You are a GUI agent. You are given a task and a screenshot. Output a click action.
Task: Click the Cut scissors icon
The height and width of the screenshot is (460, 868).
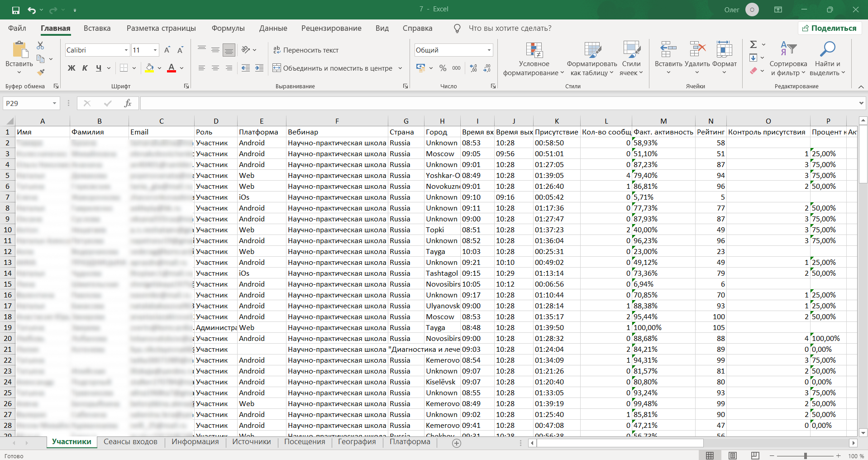tap(40, 46)
